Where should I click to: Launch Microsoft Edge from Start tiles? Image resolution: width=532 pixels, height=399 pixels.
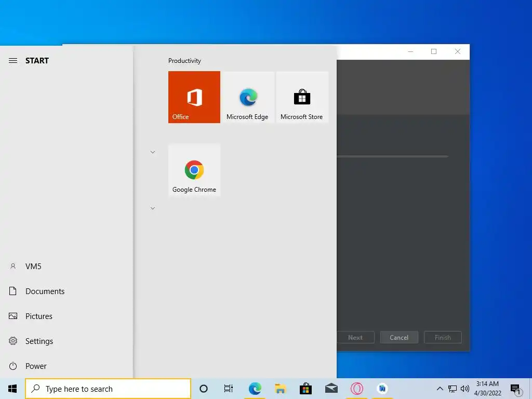click(x=248, y=97)
